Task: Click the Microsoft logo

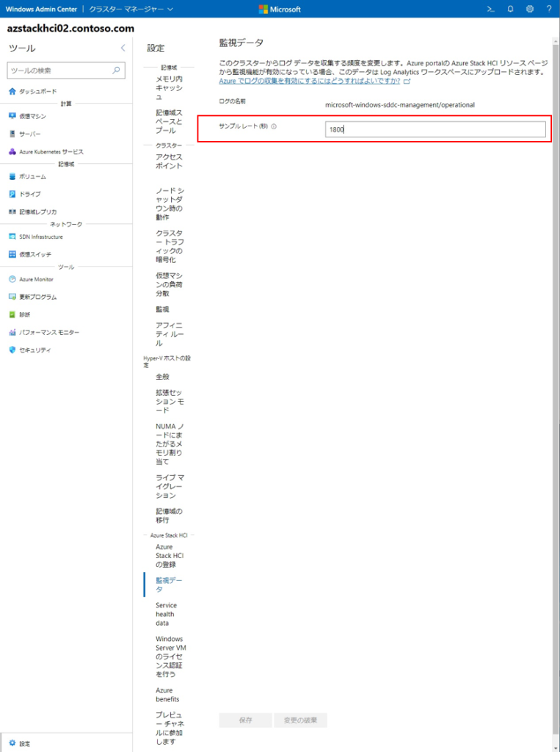Action: click(280, 9)
